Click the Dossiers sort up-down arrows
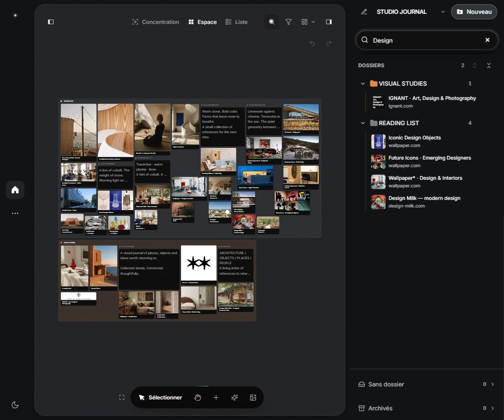Viewport: 504px width, 420px height. [x=475, y=66]
